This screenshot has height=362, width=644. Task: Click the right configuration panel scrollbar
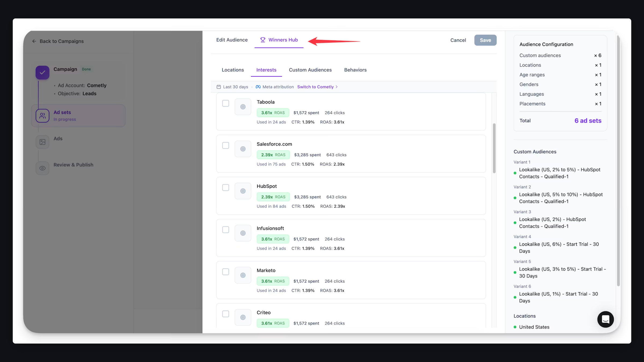pyautogui.click(x=618, y=161)
